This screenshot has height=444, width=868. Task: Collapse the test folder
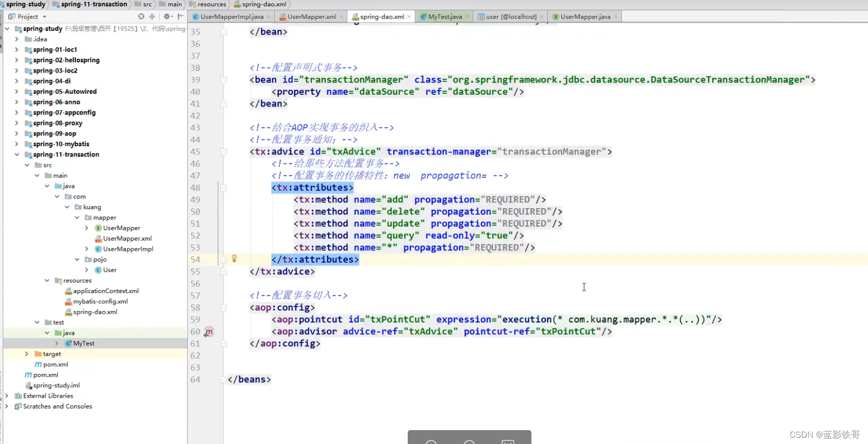click(37, 322)
